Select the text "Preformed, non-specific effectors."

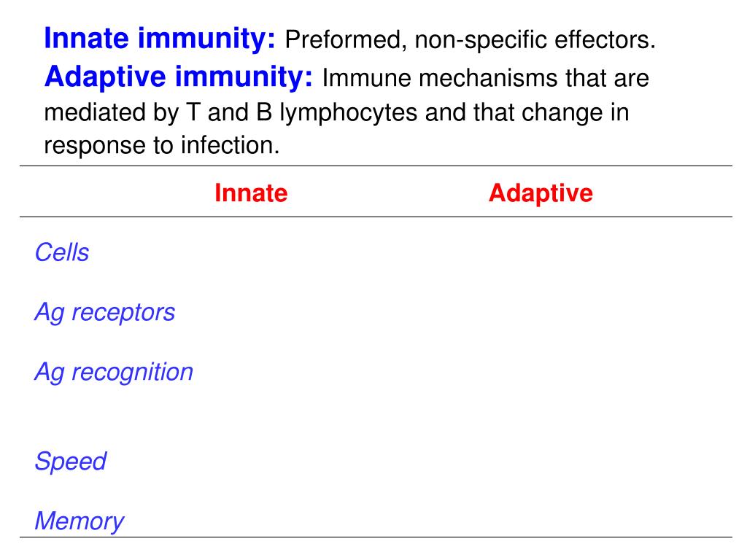471,40
